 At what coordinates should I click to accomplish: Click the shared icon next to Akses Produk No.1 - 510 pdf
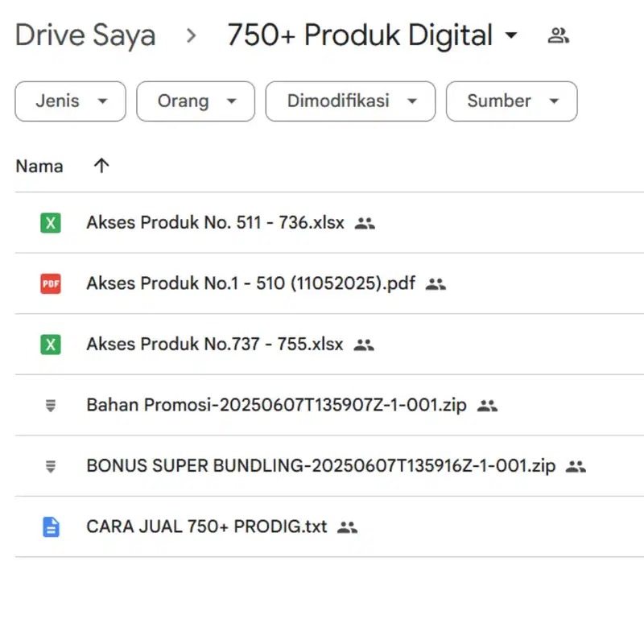pos(436,283)
